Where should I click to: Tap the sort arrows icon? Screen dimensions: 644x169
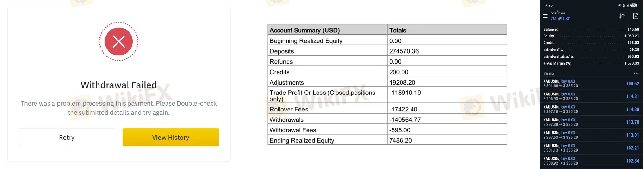[622, 16]
